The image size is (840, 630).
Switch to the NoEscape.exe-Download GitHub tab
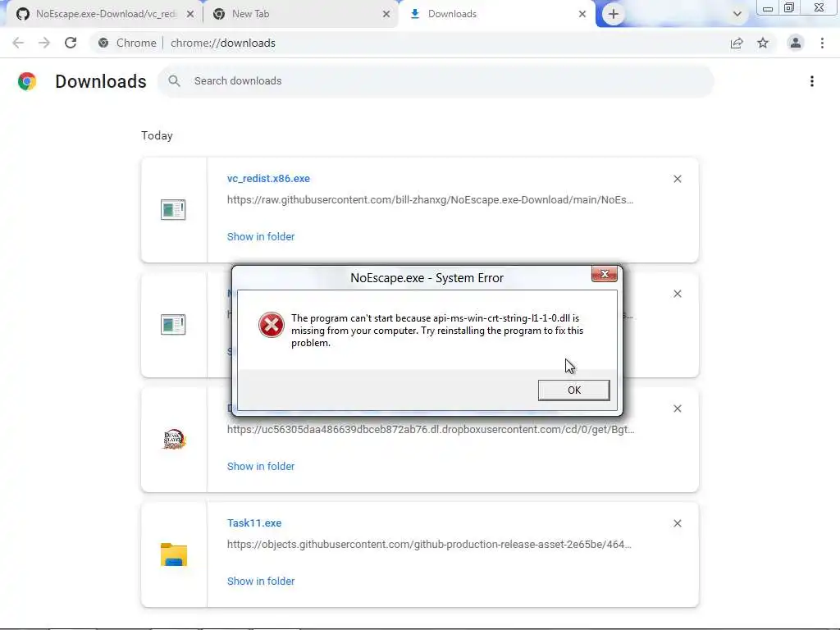pos(105,14)
